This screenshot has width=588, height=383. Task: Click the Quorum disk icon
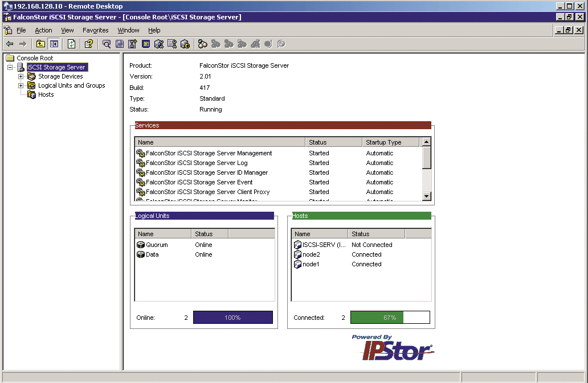click(x=141, y=245)
